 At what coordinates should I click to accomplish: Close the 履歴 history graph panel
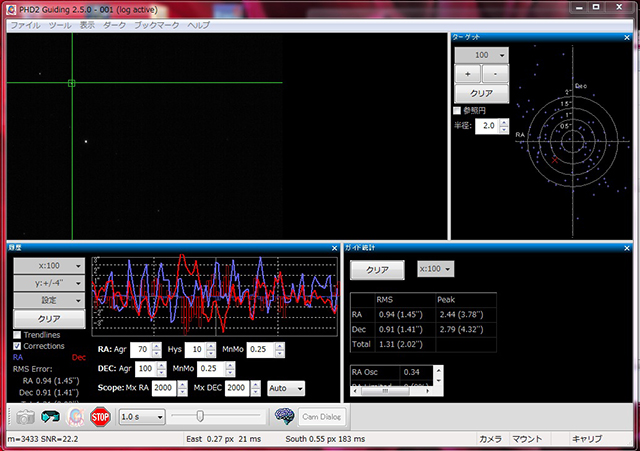pos(334,248)
